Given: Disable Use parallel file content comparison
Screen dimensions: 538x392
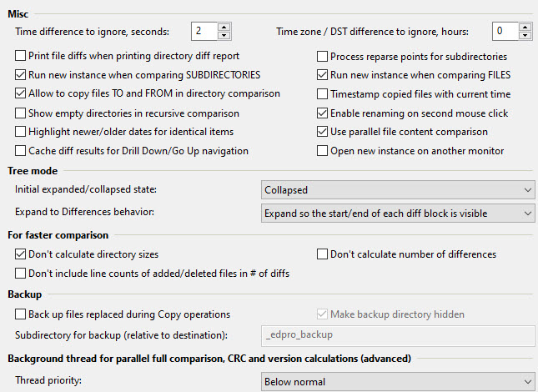Looking at the screenshot, I should point(323,132).
